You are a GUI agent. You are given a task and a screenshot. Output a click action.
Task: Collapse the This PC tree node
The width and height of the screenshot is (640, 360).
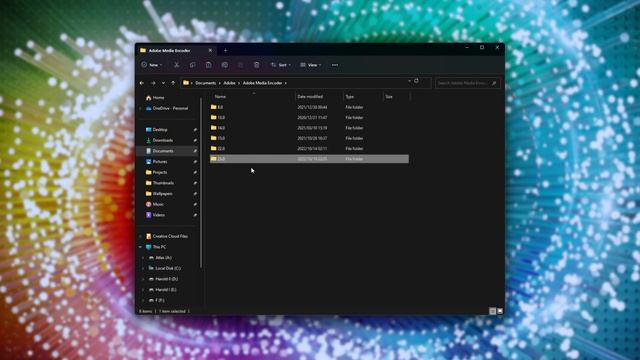140,247
